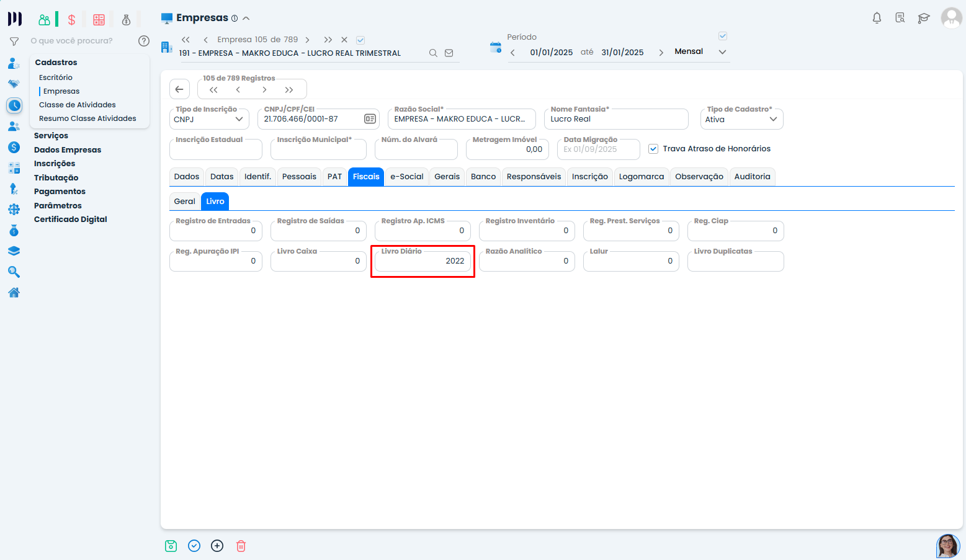966x560 pixels.
Task: Click the Livro Diário input field
Action: tap(423, 261)
